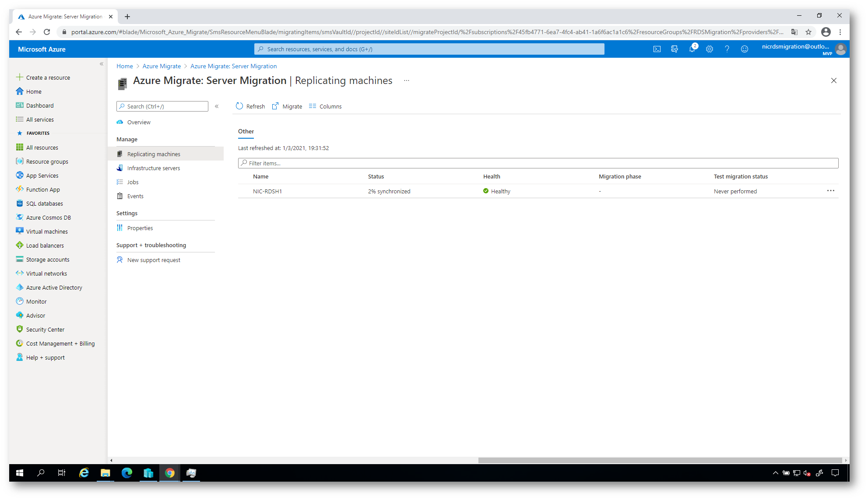Open Azure Active Directory favorite

[x=49, y=287]
